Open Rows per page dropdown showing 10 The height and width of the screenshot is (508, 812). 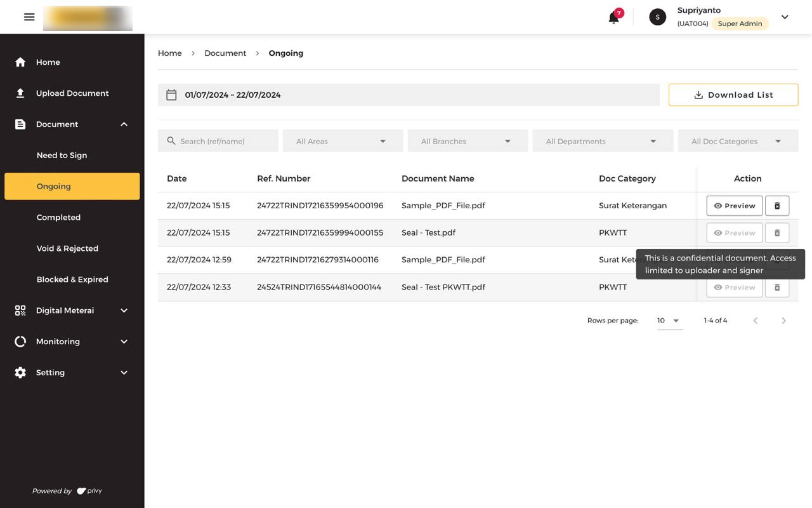(669, 321)
